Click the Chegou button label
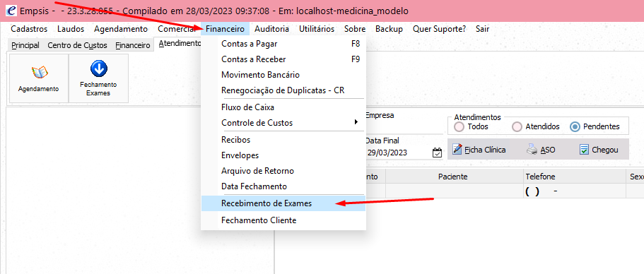This screenshot has width=644, height=274. point(605,150)
